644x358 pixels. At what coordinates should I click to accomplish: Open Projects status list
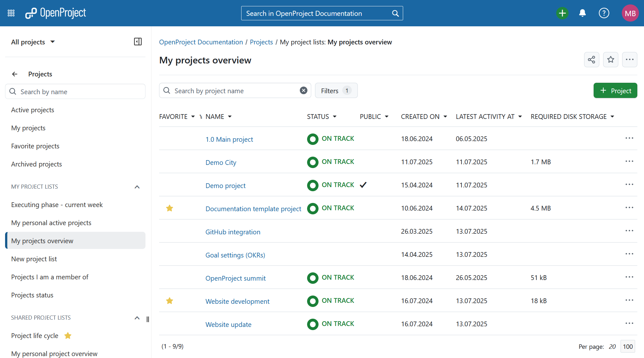click(75, 295)
